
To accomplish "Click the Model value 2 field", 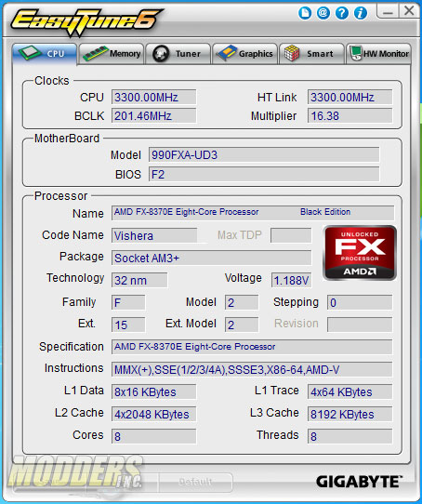I will (242, 302).
